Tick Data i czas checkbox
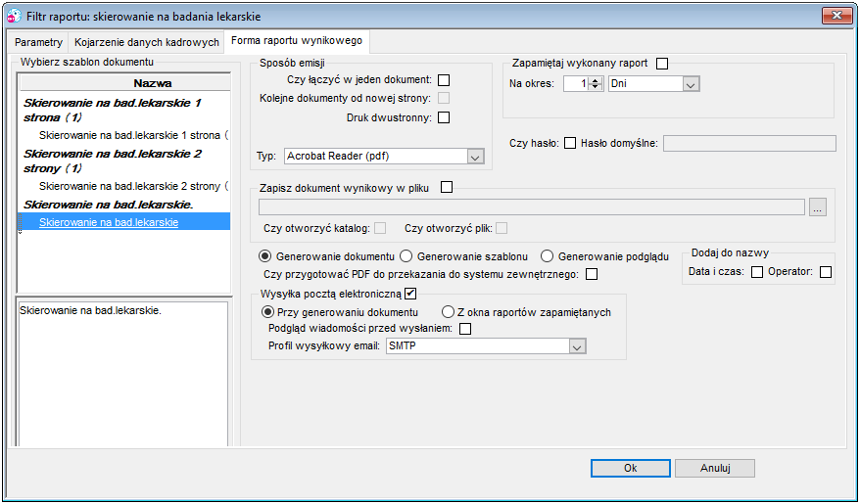Screen dimensions: 860x504 (757, 272)
